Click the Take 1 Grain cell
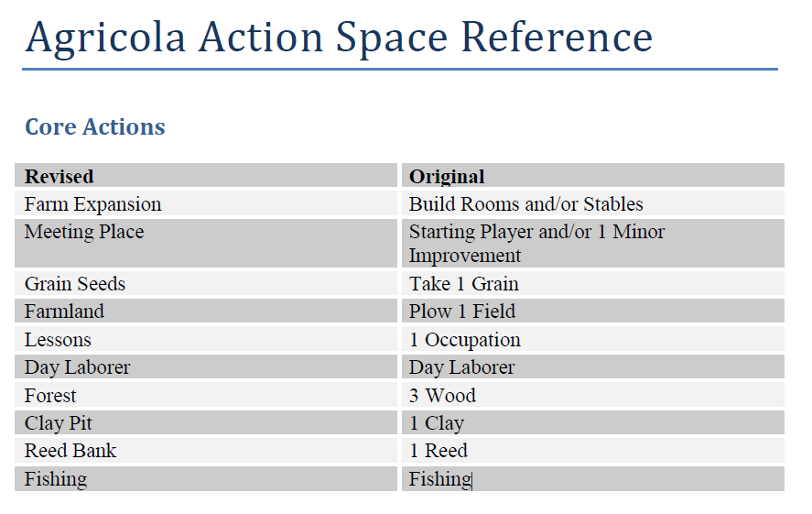812x514 pixels. (x=593, y=283)
